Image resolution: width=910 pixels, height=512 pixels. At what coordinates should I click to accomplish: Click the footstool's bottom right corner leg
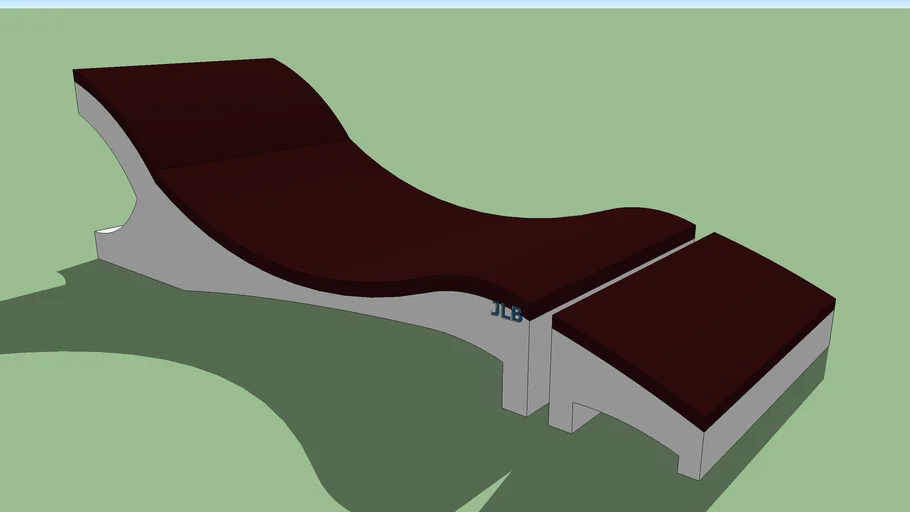click(691, 448)
